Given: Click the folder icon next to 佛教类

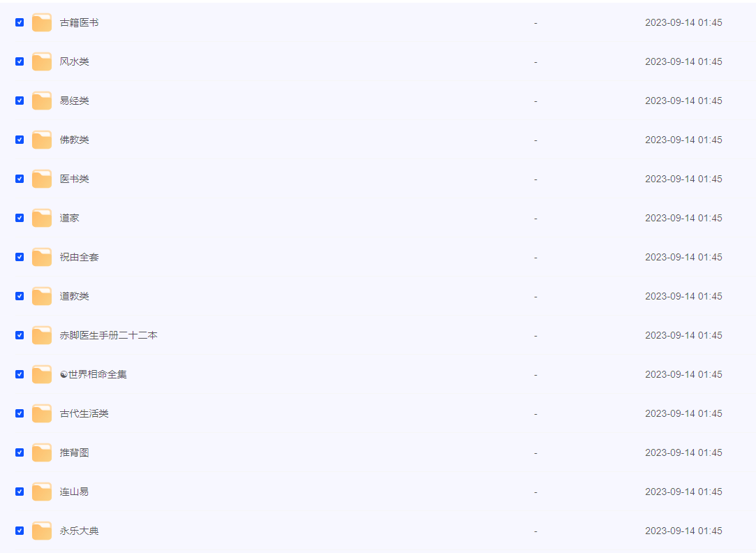Looking at the screenshot, I should [x=42, y=140].
